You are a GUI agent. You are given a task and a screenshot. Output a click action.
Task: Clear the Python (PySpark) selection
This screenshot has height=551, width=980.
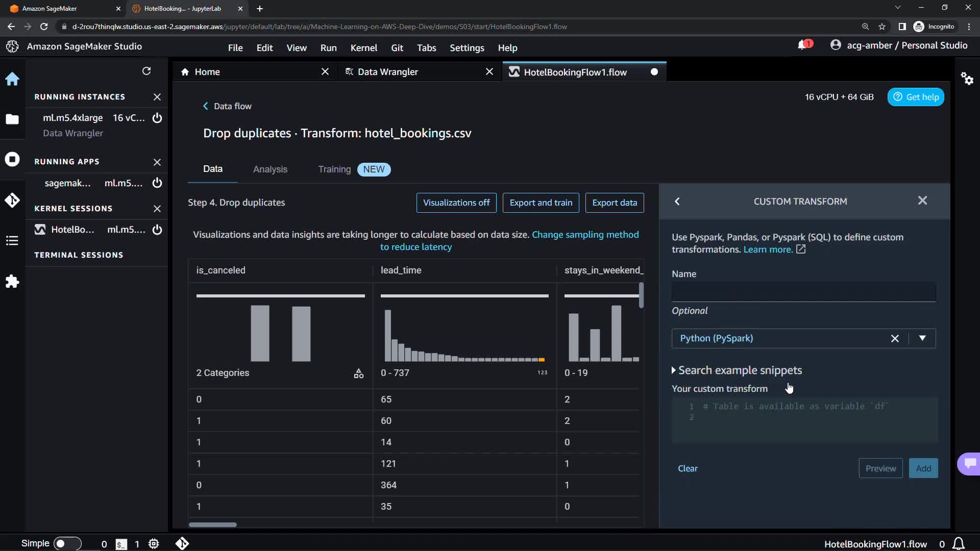pos(895,339)
